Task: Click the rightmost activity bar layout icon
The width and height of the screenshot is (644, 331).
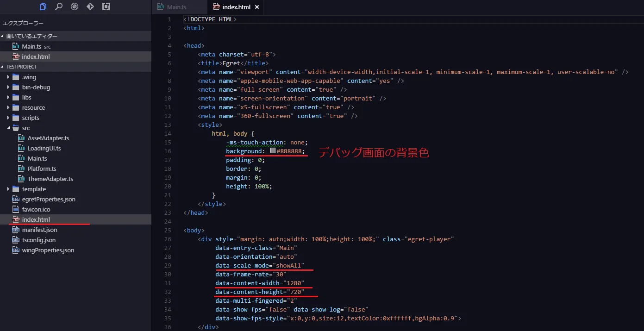Action: click(106, 6)
